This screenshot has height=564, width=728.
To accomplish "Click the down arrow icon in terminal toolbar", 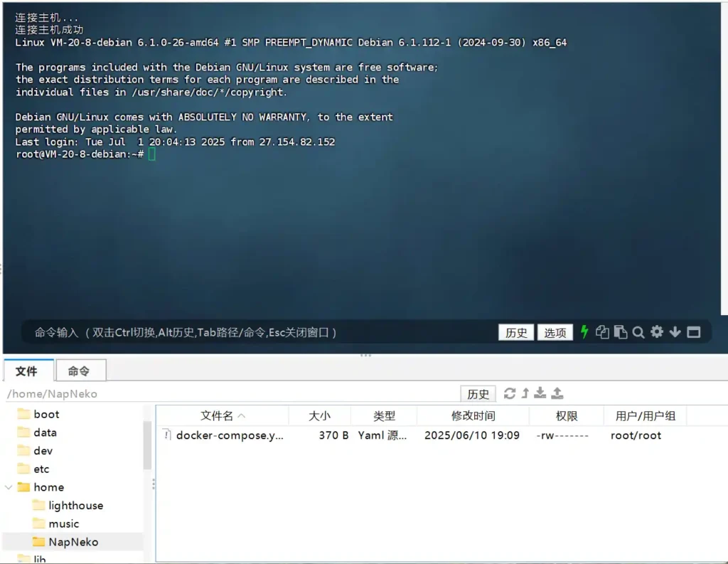I will pos(675,332).
